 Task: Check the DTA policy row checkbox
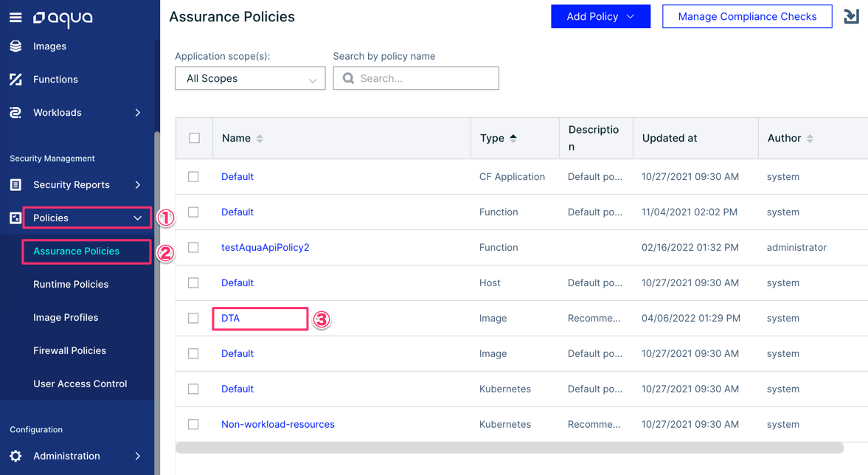(x=193, y=319)
